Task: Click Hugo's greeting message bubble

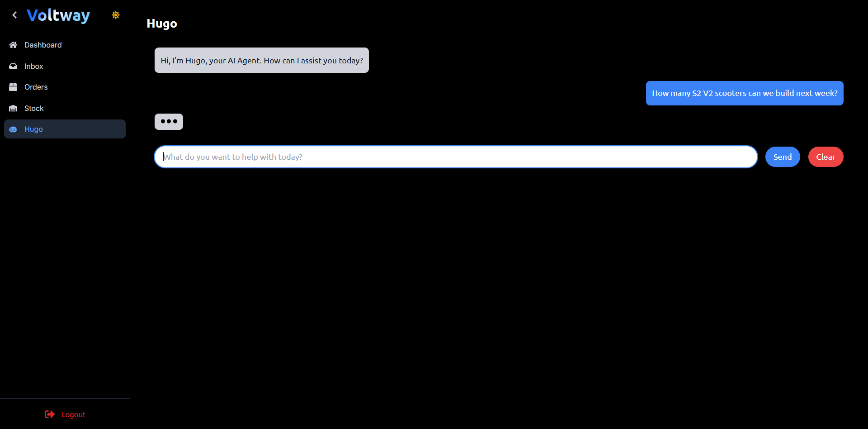Action: 261,60
